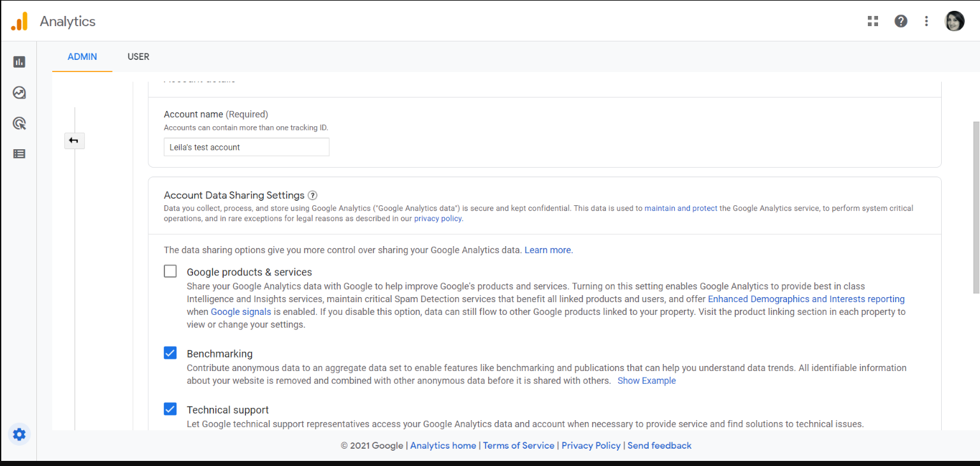Open 'Terms of Service' footer link
This screenshot has width=980, height=466.
(519, 446)
